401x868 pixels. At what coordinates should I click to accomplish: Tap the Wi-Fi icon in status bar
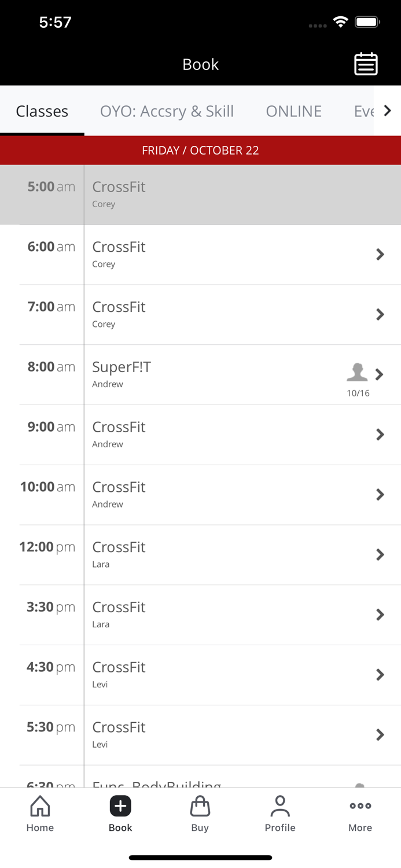(x=340, y=21)
